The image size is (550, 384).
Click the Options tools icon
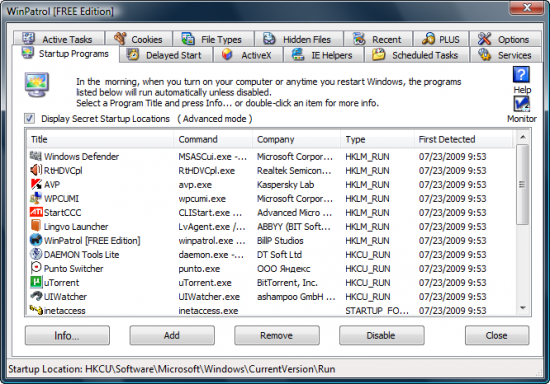point(484,38)
